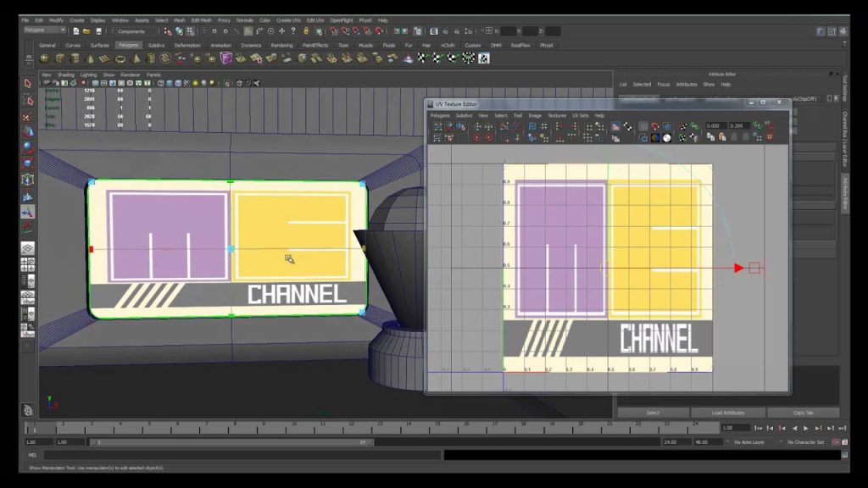Click the time range slider bar
The height and width of the screenshot is (488, 868).
click(x=231, y=442)
